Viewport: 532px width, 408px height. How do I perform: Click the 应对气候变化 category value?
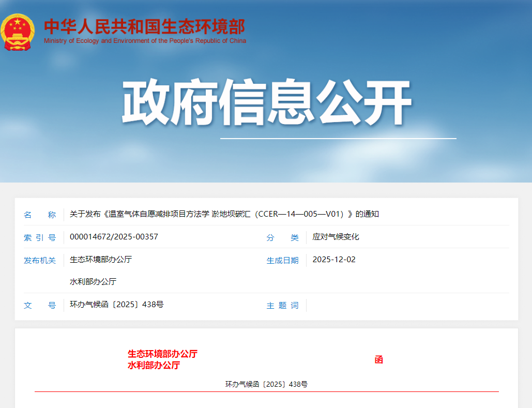click(336, 237)
